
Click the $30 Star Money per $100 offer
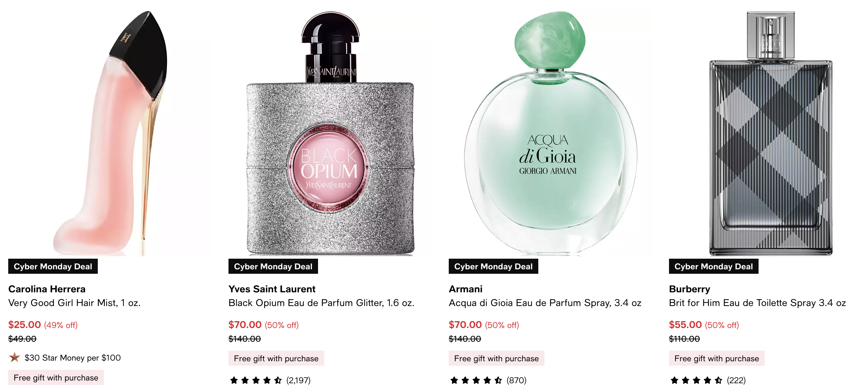(x=73, y=358)
